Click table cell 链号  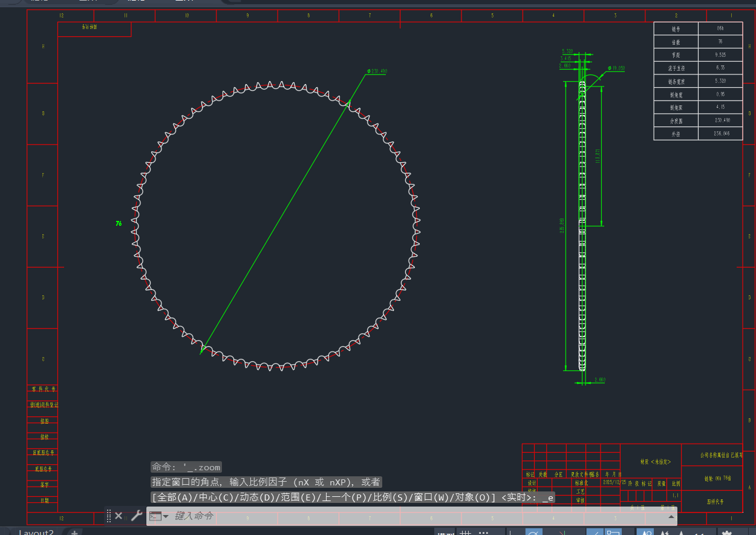pos(676,28)
